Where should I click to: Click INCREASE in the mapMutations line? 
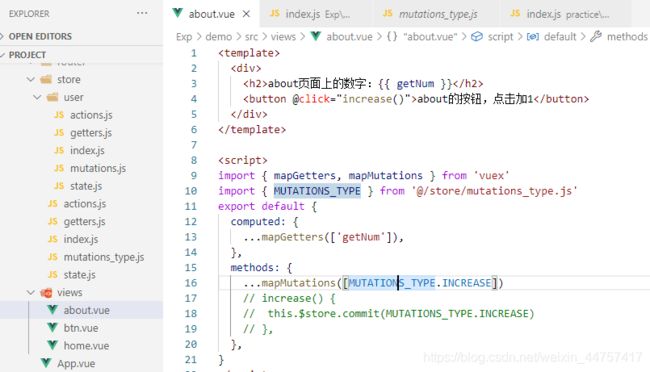pyautogui.click(x=466, y=283)
